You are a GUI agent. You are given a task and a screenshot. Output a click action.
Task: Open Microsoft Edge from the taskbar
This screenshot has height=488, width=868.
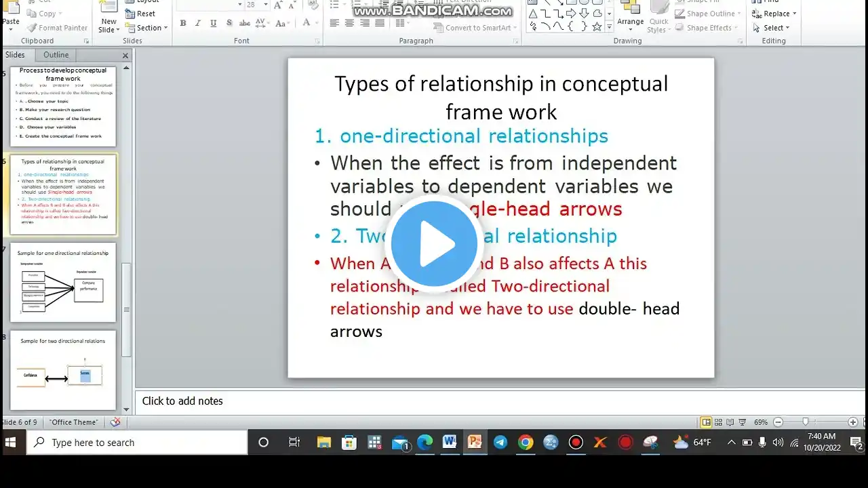point(425,443)
